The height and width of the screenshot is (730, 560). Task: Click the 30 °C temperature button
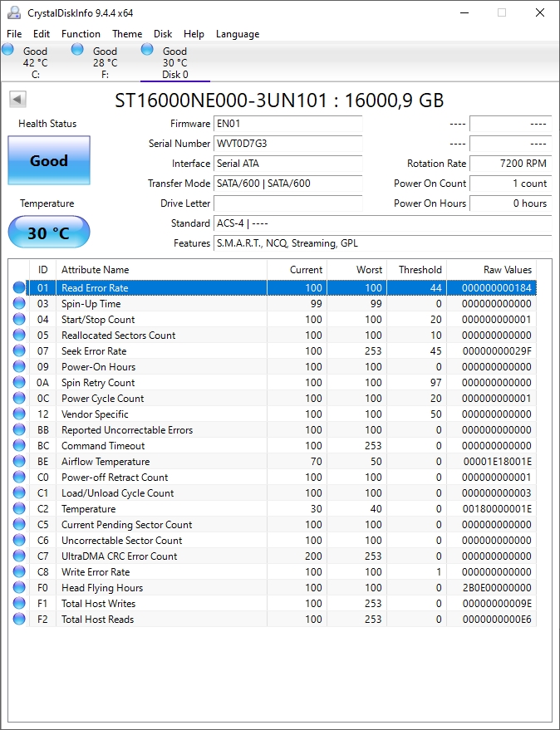[x=49, y=233]
